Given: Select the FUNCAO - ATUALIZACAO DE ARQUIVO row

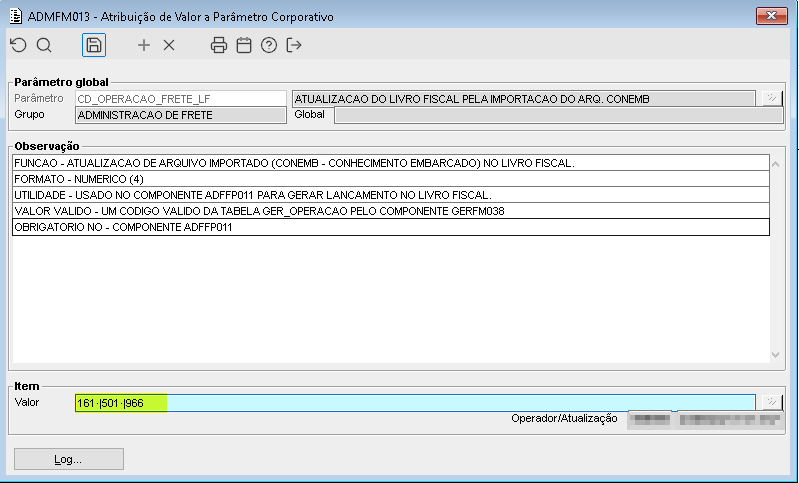Looking at the screenshot, I should click(x=391, y=163).
